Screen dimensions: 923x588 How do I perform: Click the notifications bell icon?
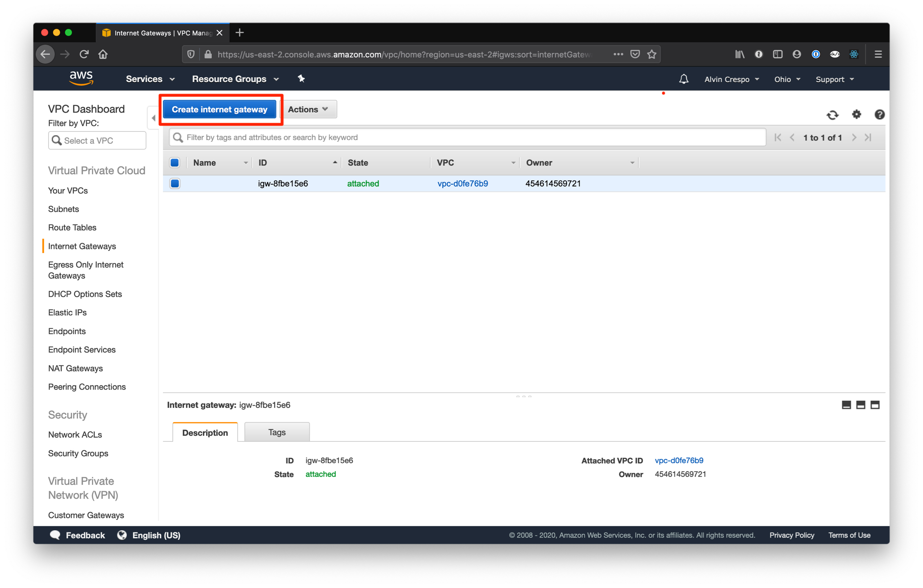684,79
